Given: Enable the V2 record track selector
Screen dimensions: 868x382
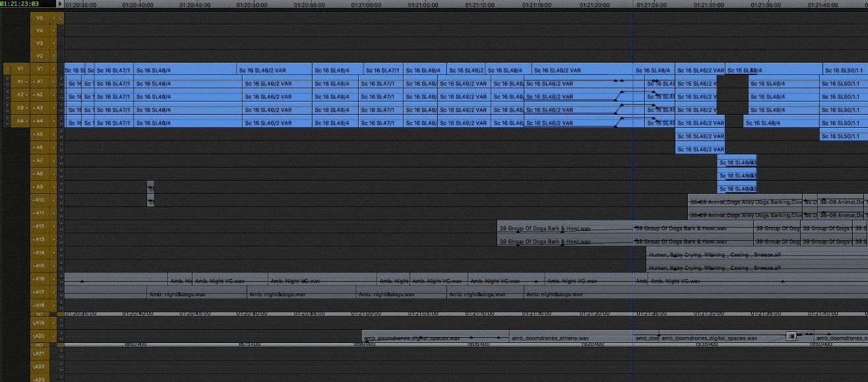Looking at the screenshot, I should point(40,56).
